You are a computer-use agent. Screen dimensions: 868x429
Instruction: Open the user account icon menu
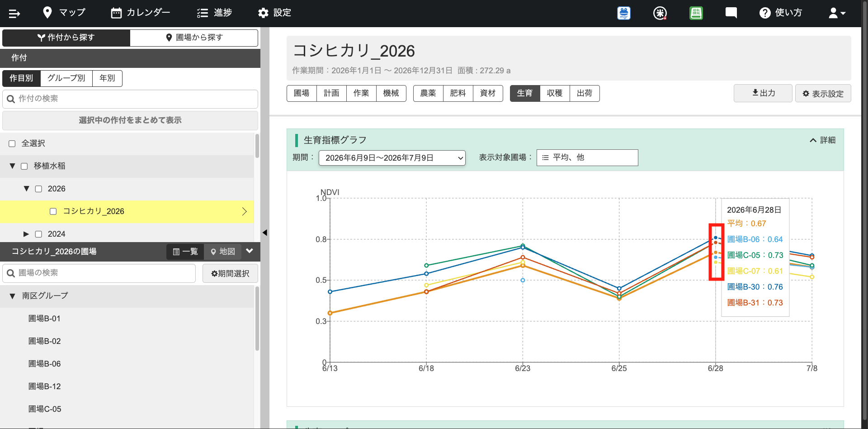coord(837,13)
